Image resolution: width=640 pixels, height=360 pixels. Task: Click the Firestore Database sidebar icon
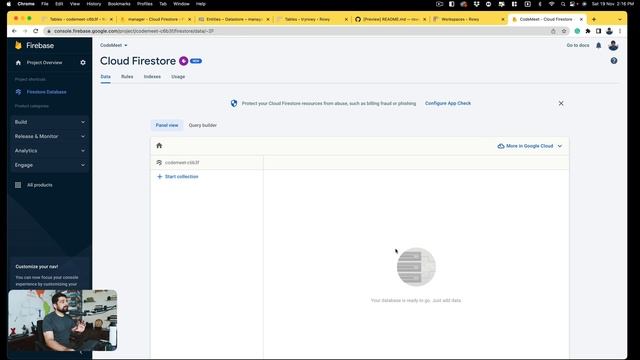coord(18,92)
